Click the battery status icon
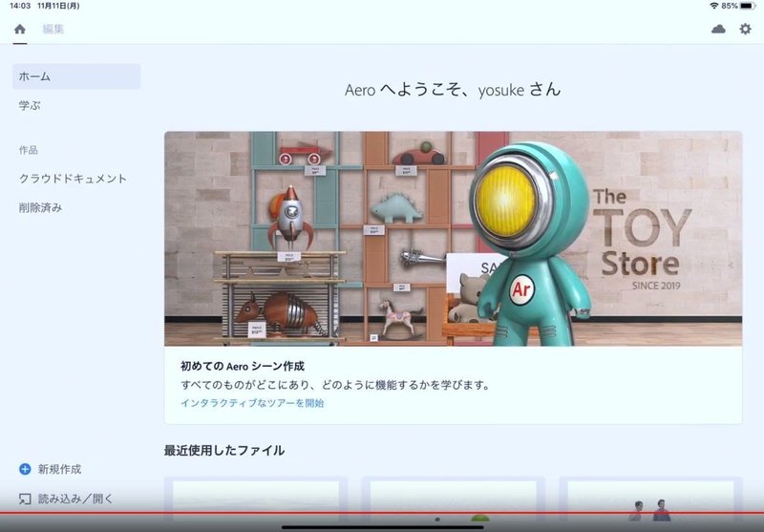The height and width of the screenshot is (532, 764). [748, 6]
